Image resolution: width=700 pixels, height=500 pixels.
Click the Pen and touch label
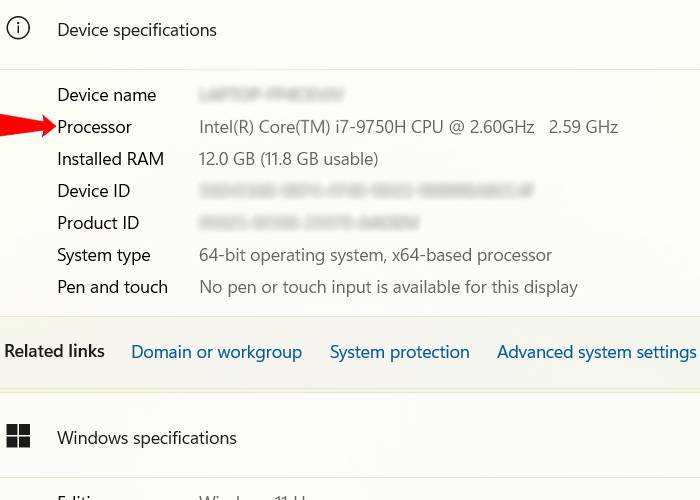[x=112, y=287]
